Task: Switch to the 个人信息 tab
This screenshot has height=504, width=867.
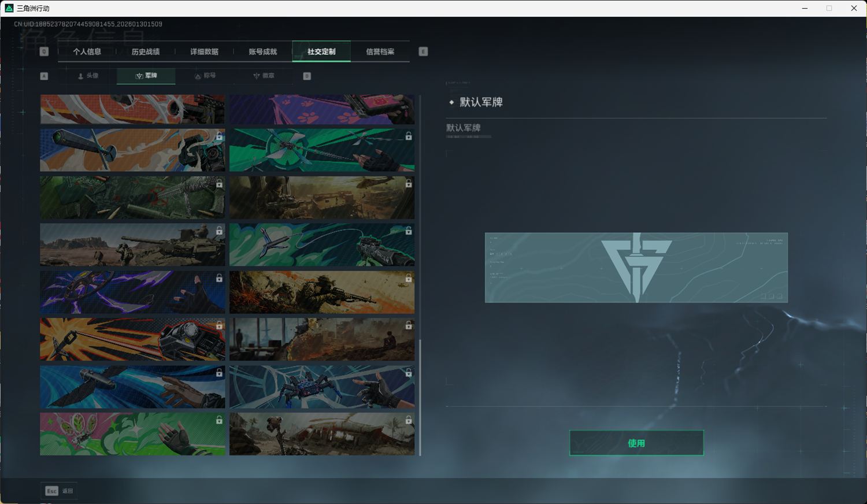Action: [87, 51]
